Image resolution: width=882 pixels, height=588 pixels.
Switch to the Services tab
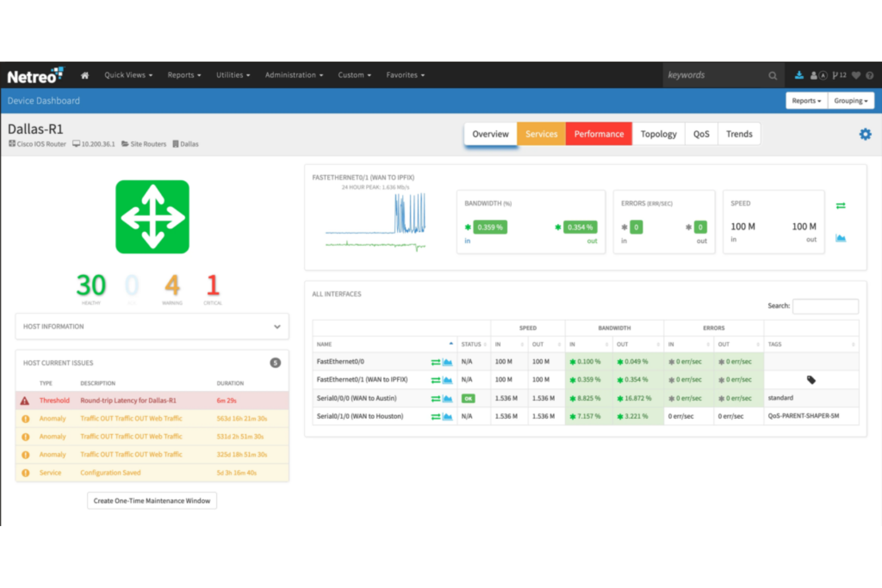tap(542, 134)
